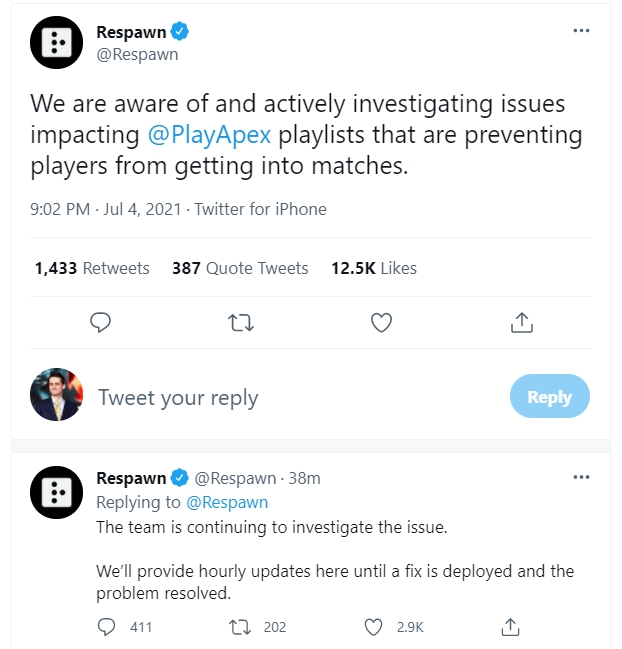Click the Twitter for iPhone source link
The image size is (622, 649).
(260, 209)
